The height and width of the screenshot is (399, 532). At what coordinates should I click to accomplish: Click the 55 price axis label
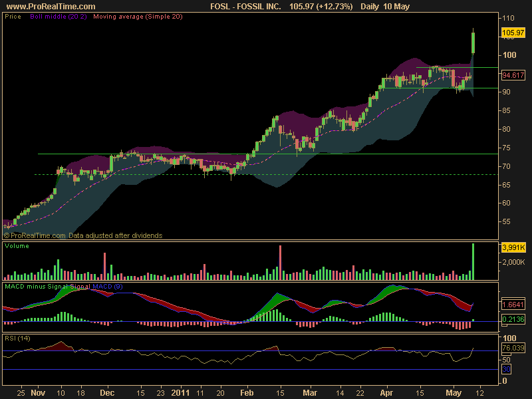pos(506,221)
